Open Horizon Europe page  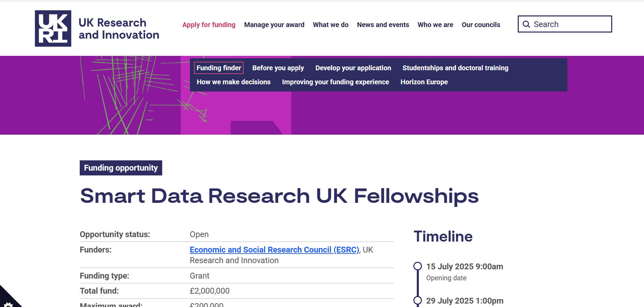point(424,82)
